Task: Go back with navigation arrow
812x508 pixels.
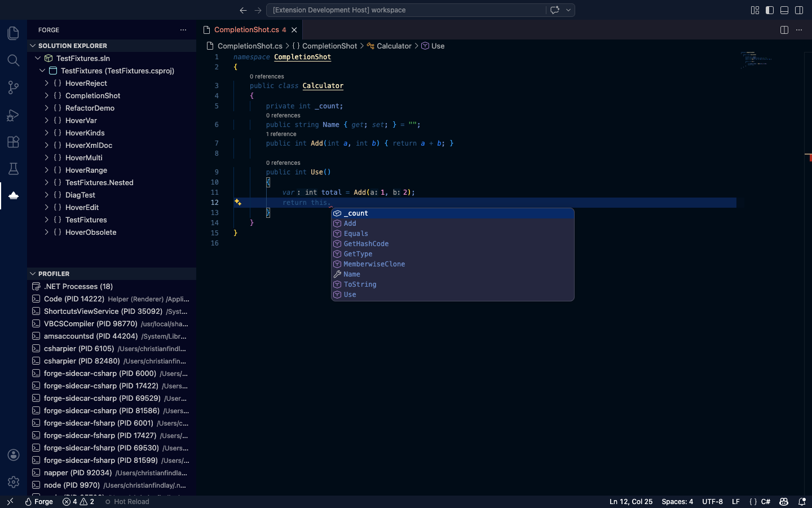Action: 243,10
